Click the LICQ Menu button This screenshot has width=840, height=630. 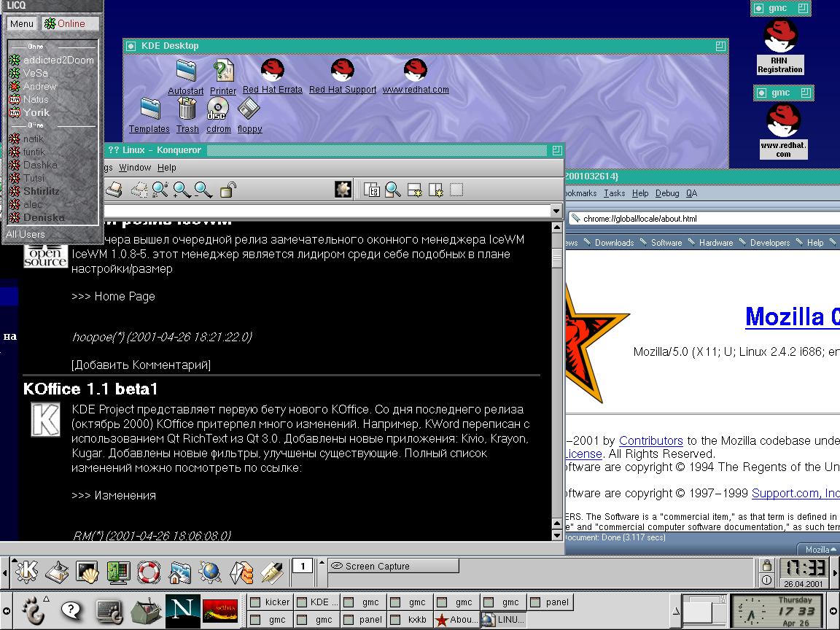(22, 23)
